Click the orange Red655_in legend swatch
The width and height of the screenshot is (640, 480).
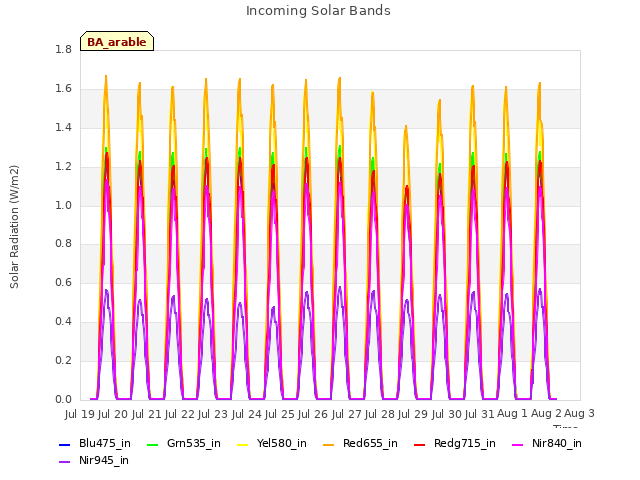(329, 444)
